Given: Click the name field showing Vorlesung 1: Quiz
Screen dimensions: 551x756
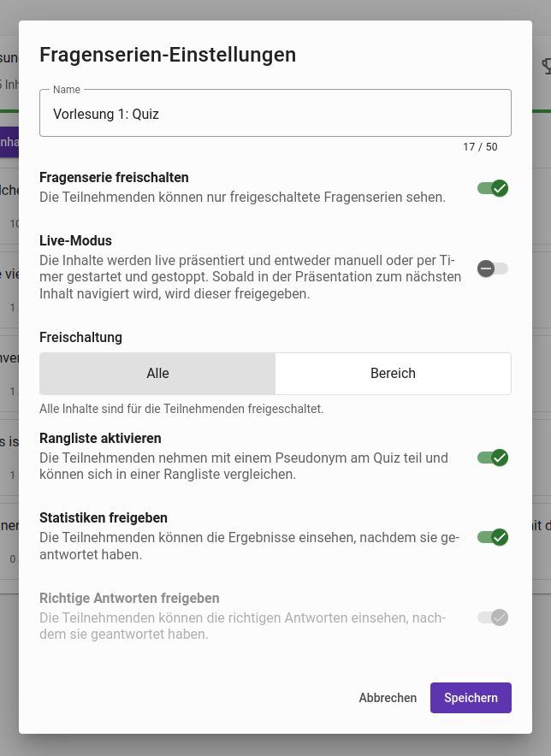Looking at the screenshot, I should 275,112.
